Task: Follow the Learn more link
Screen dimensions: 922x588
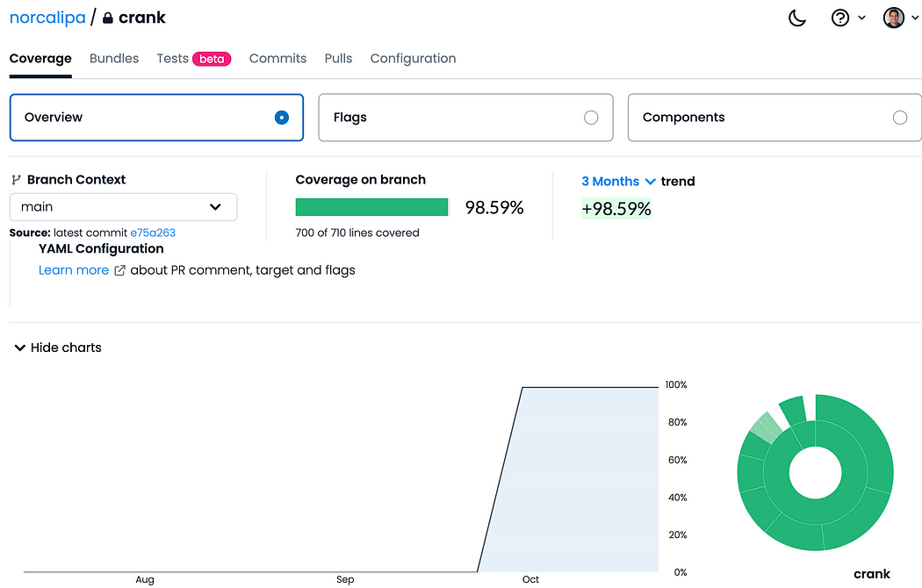Action: [x=74, y=270]
